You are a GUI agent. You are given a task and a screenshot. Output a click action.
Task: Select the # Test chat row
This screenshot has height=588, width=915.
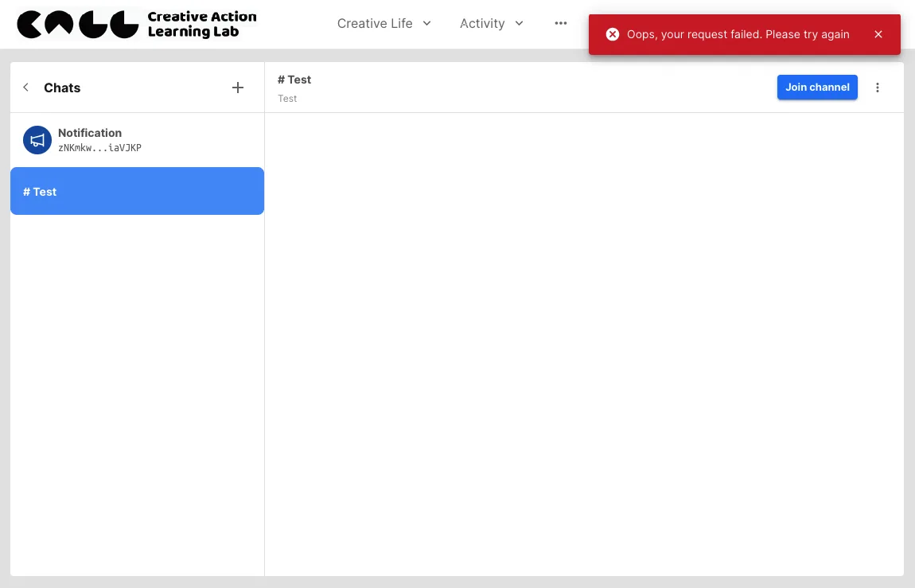tap(137, 191)
